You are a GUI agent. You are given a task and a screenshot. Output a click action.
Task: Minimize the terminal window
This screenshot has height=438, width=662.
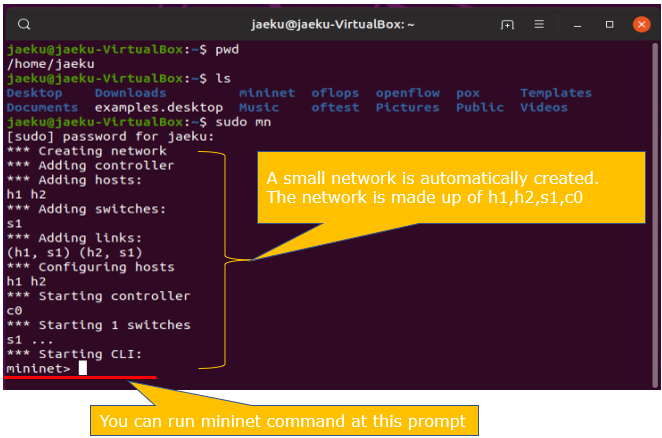click(578, 25)
